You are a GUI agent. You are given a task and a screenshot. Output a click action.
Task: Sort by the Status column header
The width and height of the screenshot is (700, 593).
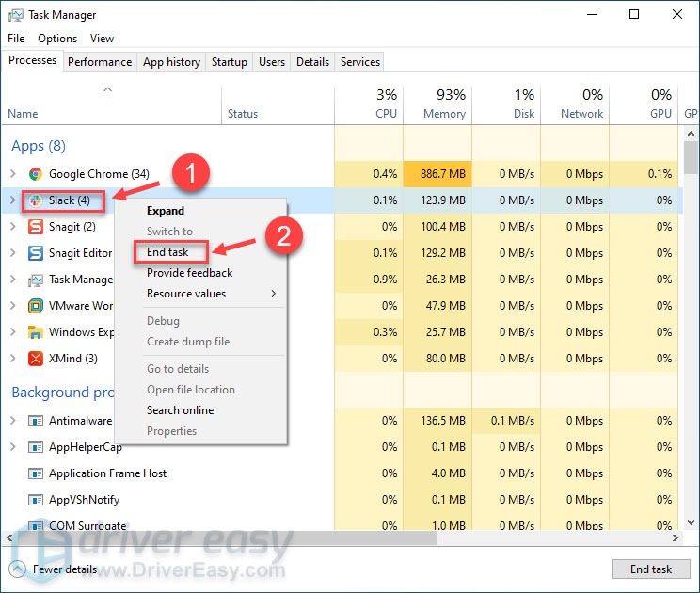point(278,104)
